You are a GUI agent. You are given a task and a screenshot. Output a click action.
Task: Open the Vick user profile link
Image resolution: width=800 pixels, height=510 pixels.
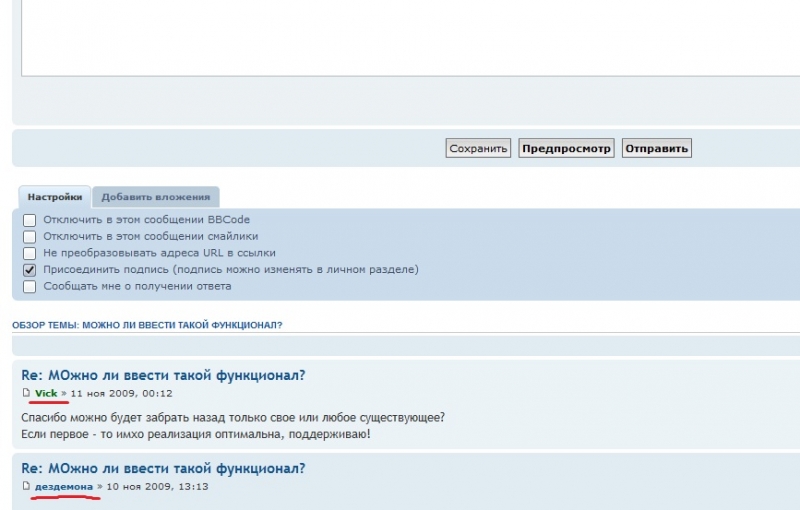[46, 393]
